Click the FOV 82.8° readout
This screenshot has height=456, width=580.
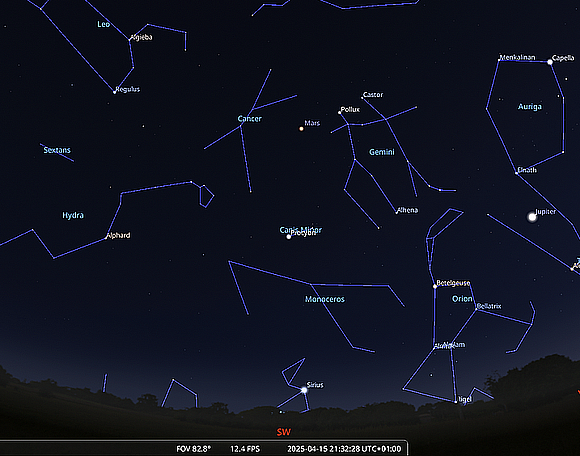click(x=193, y=449)
